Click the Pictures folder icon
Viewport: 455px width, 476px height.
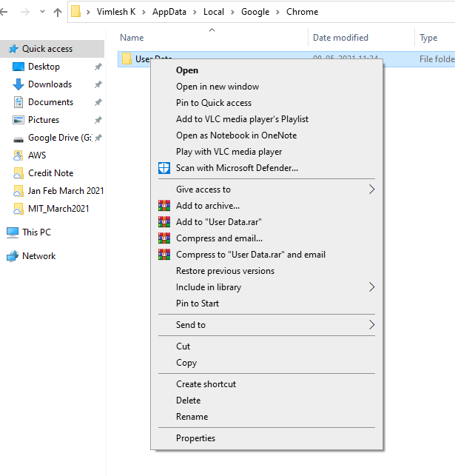pyautogui.click(x=18, y=120)
